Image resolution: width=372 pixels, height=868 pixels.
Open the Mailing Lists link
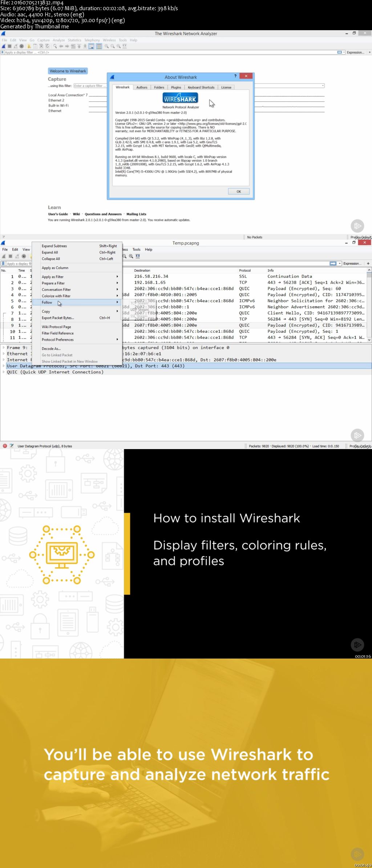tap(136, 214)
